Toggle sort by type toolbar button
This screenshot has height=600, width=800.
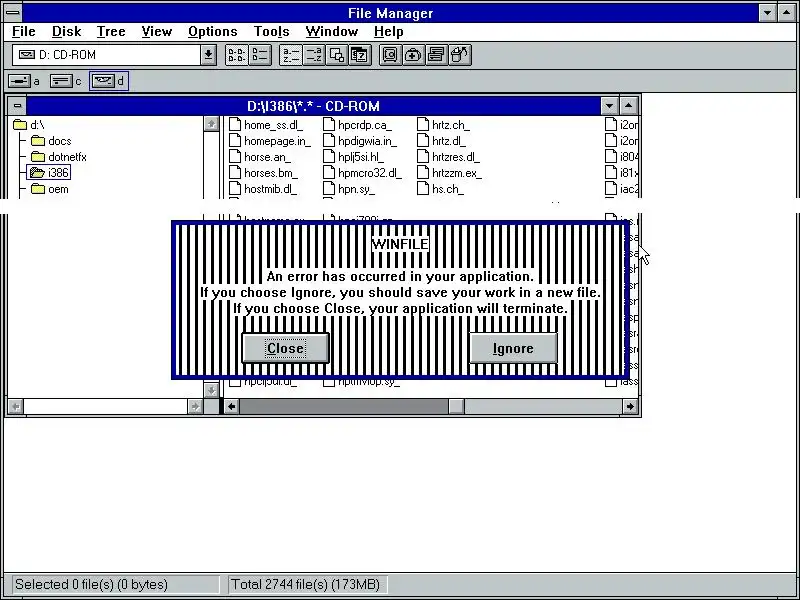pyautogui.click(x=314, y=55)
